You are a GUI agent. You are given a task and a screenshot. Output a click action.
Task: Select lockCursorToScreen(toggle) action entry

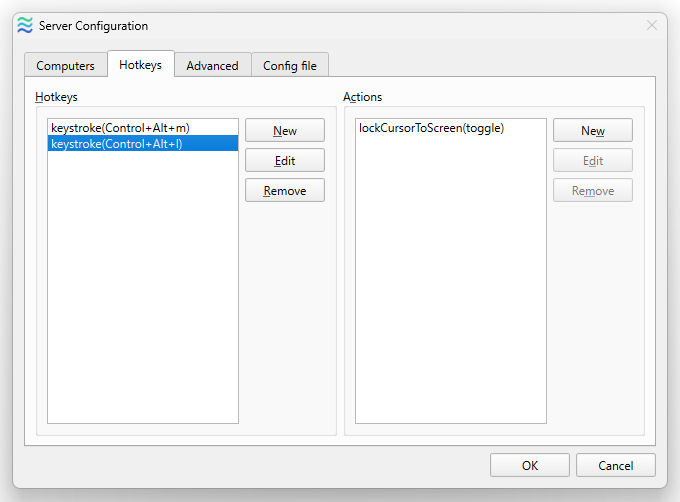coord(451,128)
